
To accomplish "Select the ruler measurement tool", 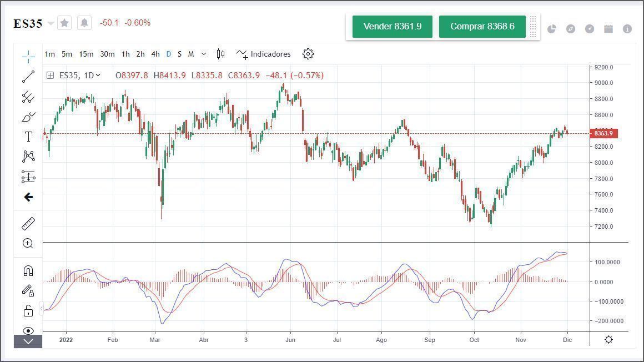I will coord(28,223).
